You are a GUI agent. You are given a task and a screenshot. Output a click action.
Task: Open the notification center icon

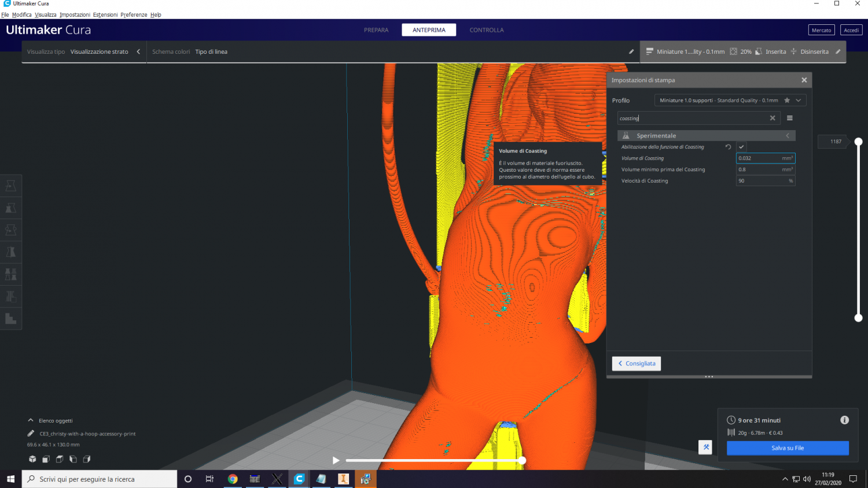pos(853,479)
